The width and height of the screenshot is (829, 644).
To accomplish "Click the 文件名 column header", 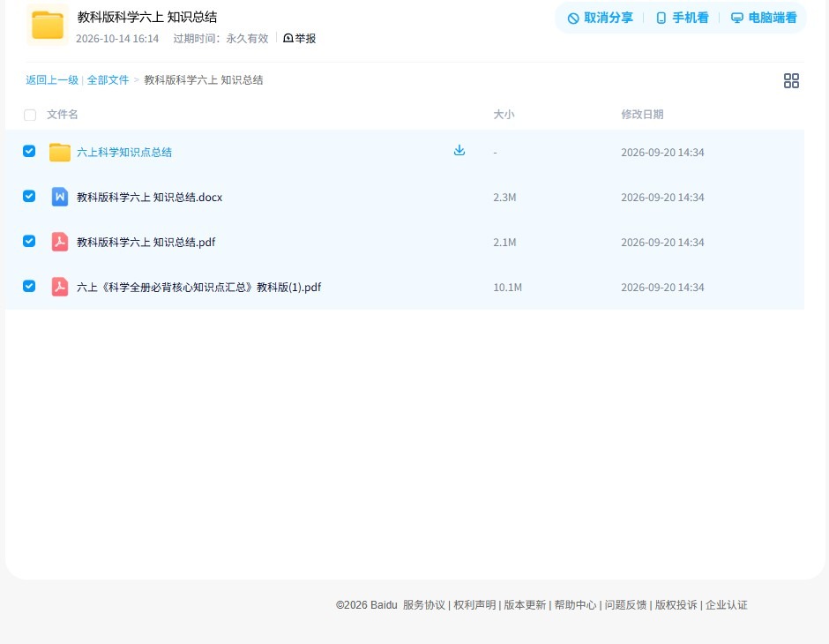I will (63, 114).
